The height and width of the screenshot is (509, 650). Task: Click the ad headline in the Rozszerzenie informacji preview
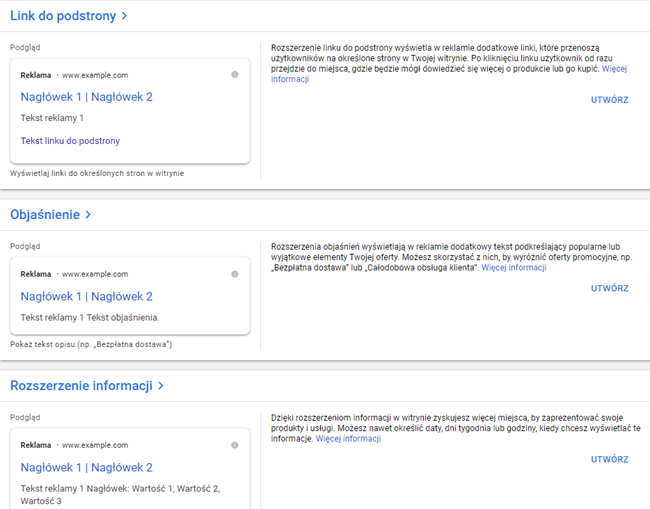coord(86,467)
